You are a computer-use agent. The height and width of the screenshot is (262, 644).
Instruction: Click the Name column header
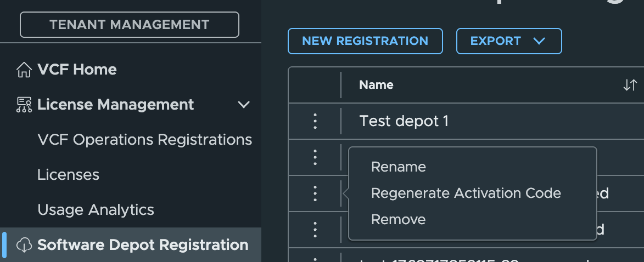click(x=376, y=85)
